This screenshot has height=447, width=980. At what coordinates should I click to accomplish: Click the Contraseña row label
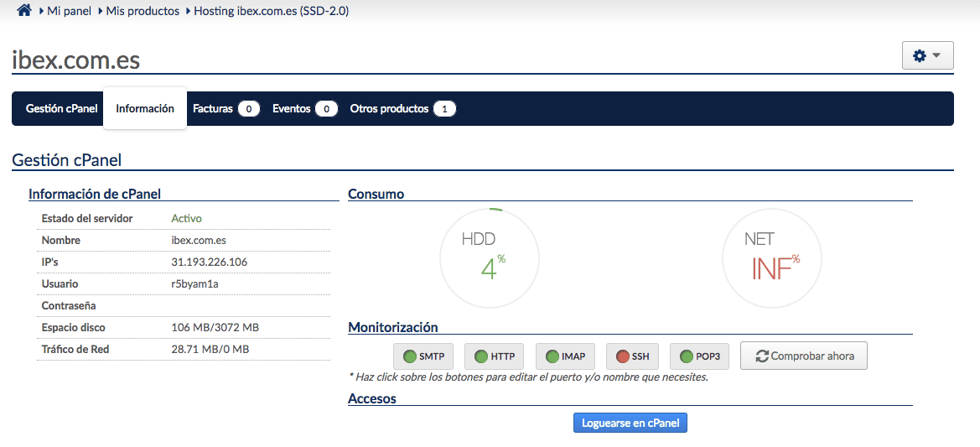coord(68,306)
